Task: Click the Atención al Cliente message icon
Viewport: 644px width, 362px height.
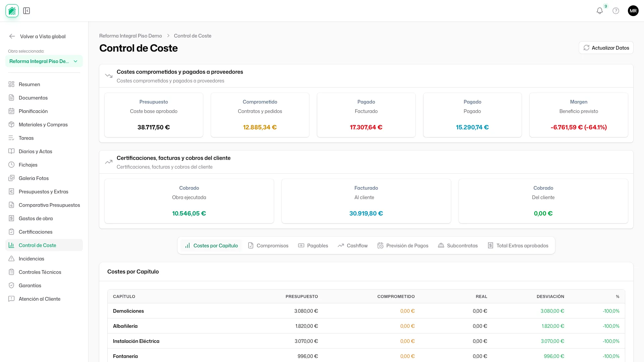Action: coord(11,299)
